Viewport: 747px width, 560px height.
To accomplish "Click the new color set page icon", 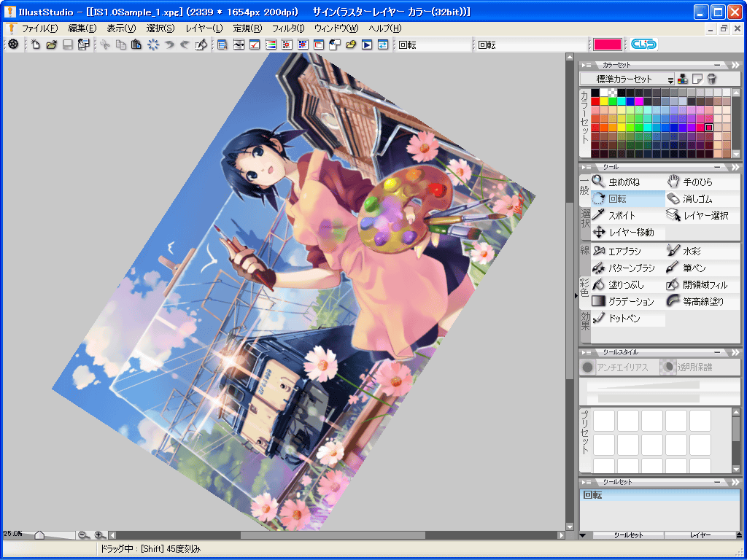I will tap(697, 79).
